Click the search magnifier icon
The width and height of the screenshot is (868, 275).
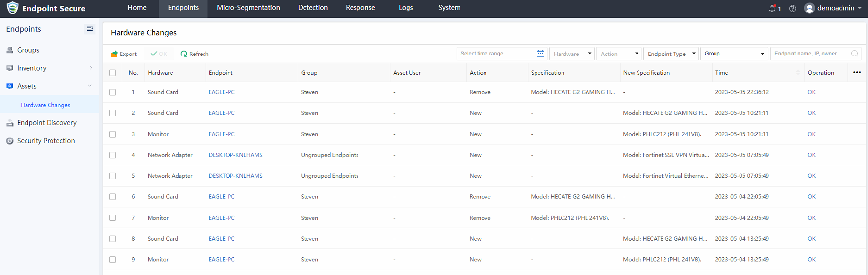(x=855, y=54)
